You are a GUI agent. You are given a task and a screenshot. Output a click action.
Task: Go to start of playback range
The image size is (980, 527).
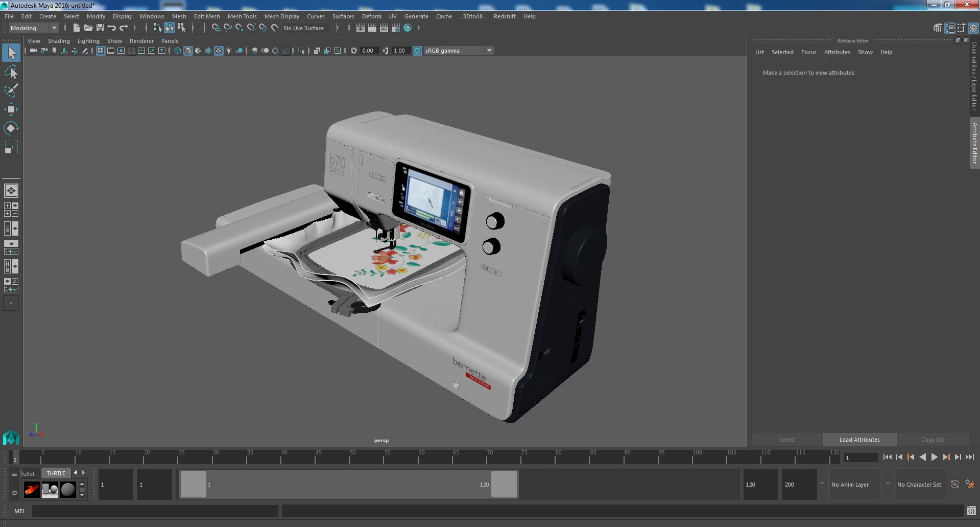(x=887, y=457)
